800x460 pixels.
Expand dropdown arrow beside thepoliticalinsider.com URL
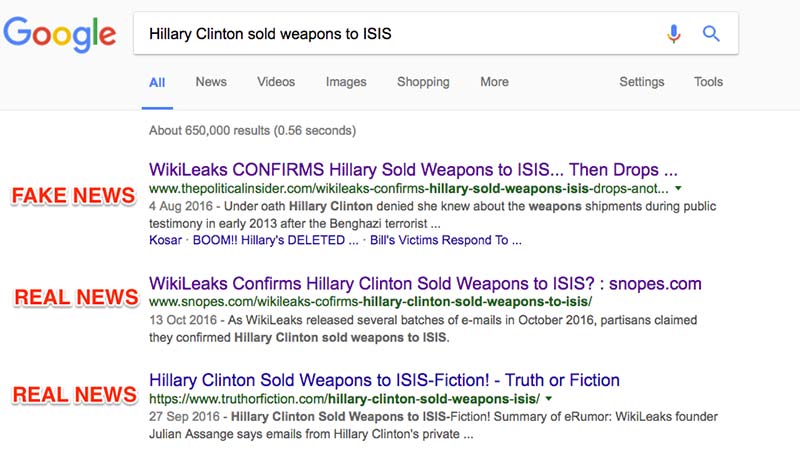679,188
